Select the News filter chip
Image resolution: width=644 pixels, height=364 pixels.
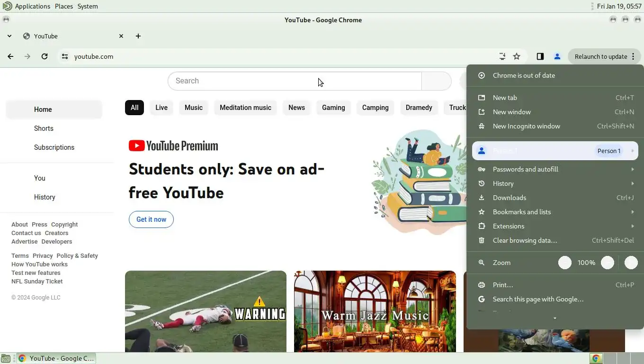pyautogui.click(x=296, y=108)
